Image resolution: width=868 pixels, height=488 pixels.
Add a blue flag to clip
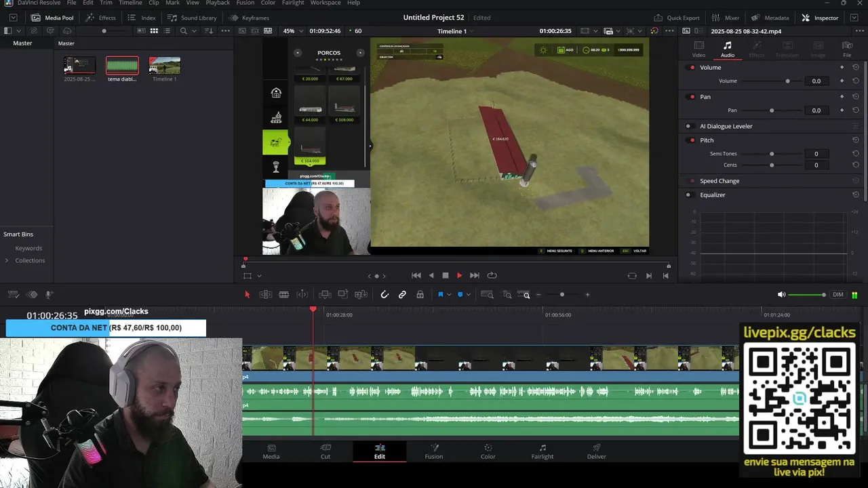(441, 295)
